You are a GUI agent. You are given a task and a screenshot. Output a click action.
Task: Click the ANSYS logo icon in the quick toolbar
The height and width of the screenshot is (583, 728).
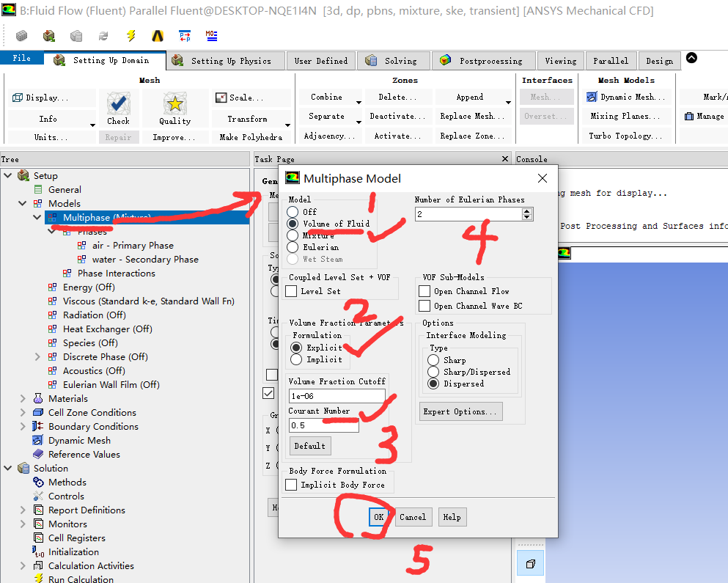(158, 36)
